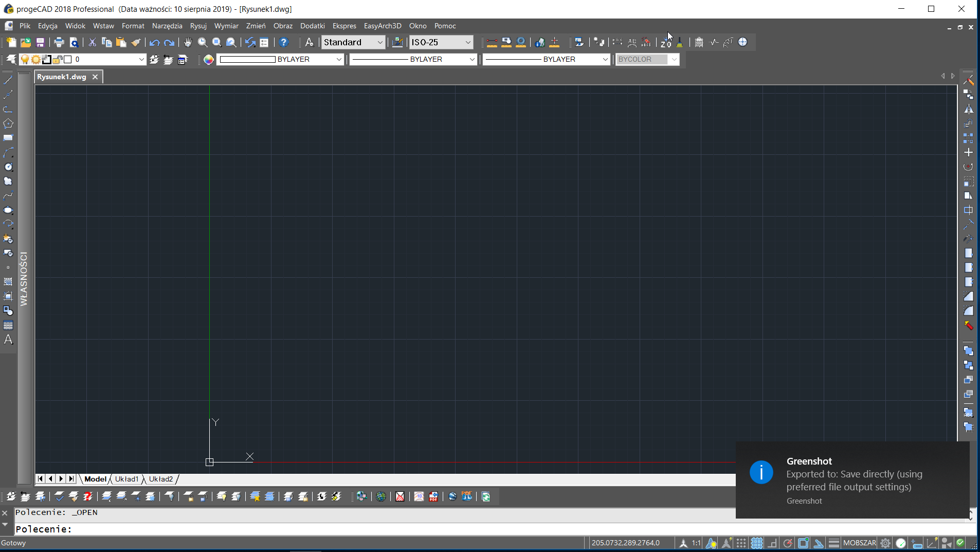Activate the Pan hand tool
This screenshot has height=552, width=980.
coord(188,42)
